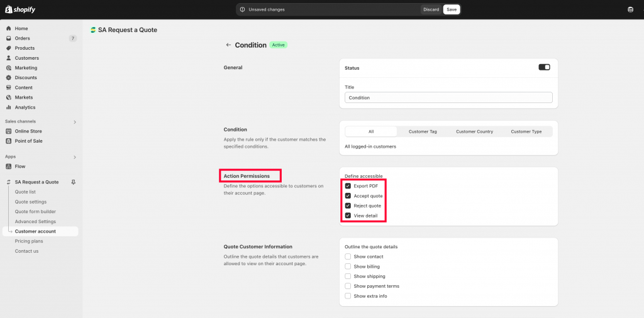Click the Marketing target icon

9,68
